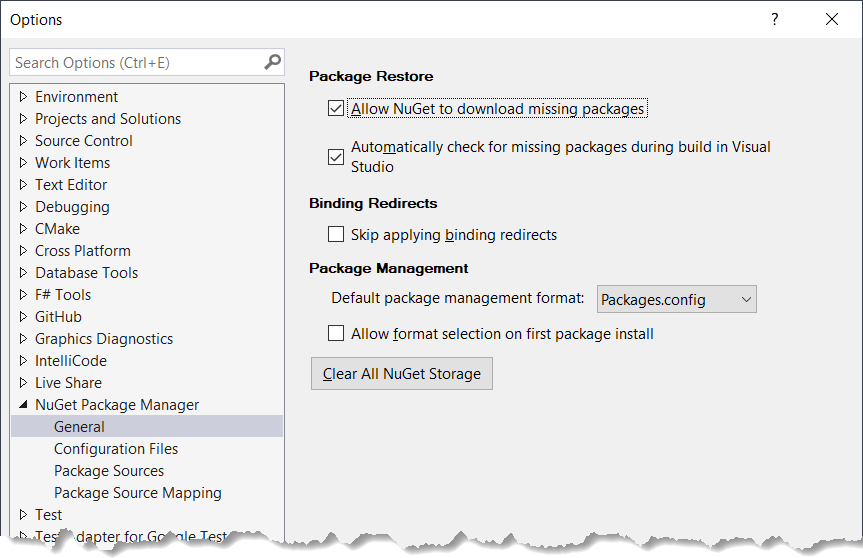Uncheck Automatically check for missing packages

(336, 157)
